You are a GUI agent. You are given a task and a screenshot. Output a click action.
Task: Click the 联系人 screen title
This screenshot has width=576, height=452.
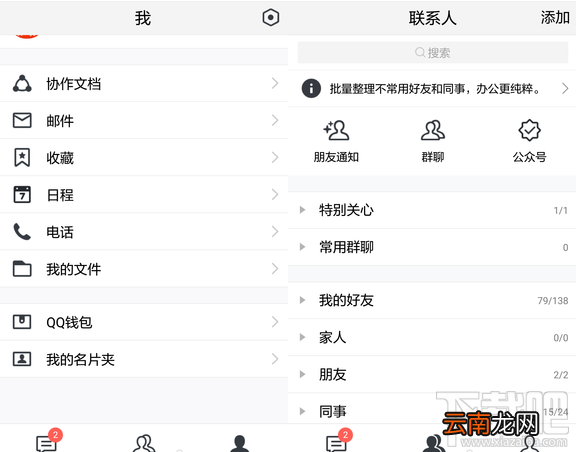coord(433,18)
